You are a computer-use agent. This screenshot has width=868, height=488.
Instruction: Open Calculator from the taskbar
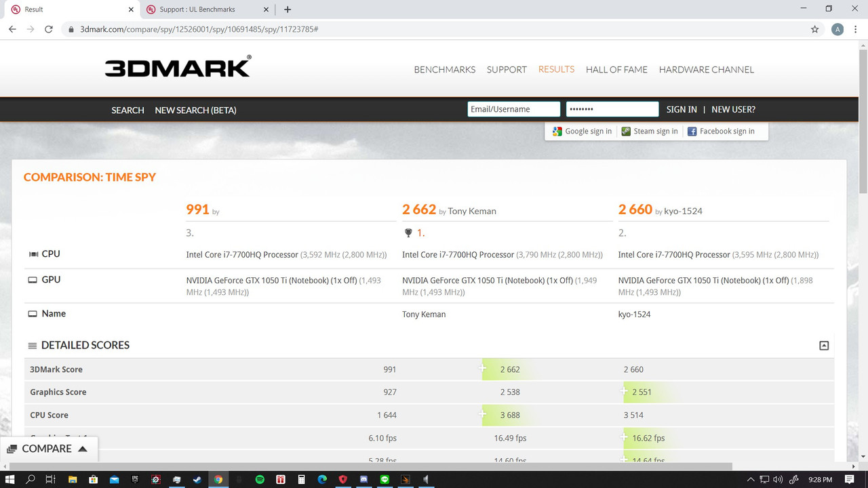pos(302,479)
